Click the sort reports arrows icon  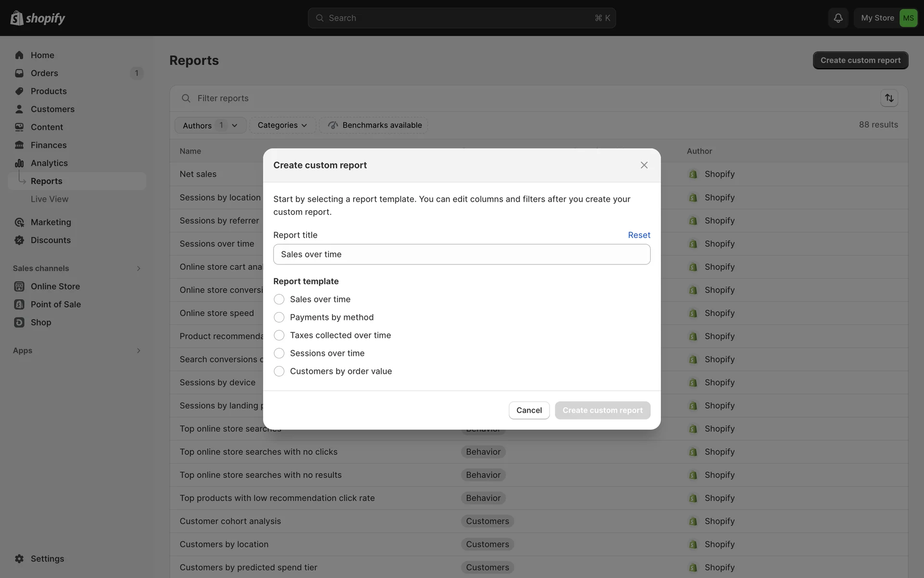[889, 98]
